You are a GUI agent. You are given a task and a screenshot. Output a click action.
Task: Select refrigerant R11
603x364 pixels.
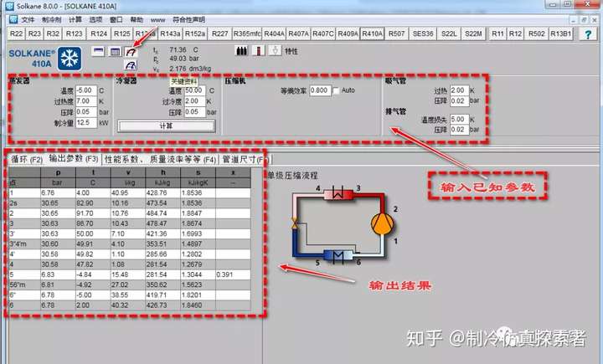click(x=497, y=33)
